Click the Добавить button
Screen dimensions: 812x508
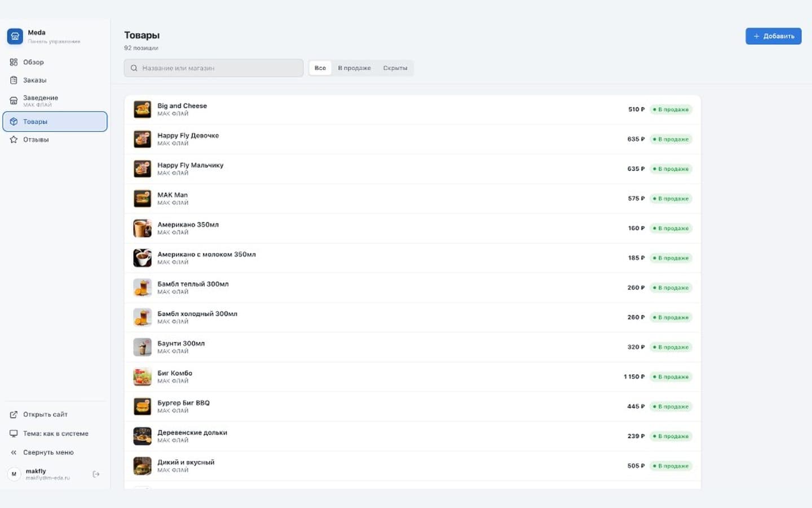coord(773,36)
